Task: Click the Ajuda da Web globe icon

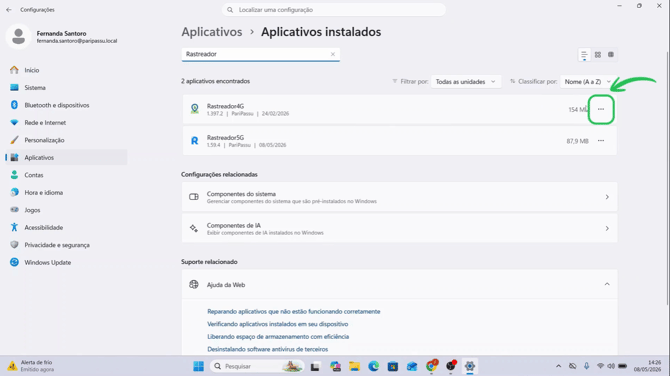Action: tap(194, 285)
